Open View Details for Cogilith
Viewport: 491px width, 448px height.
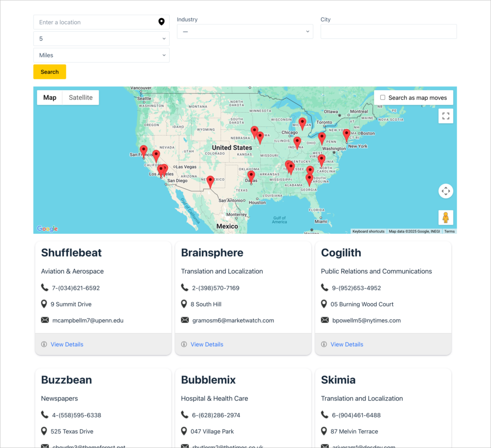click(347, 344)
